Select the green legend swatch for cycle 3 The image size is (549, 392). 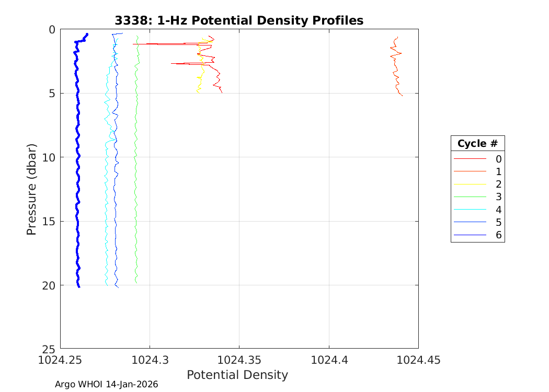click(470, 197)
